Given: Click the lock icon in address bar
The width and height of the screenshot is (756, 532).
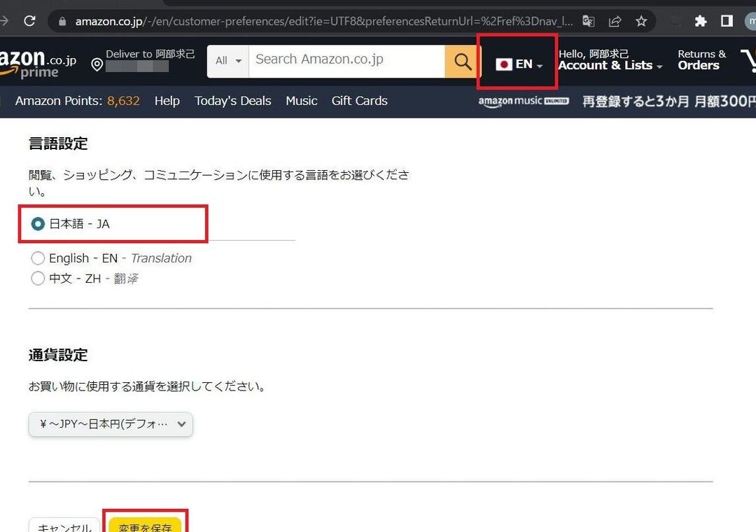Looking at the screenshot, I should (62, 21).
